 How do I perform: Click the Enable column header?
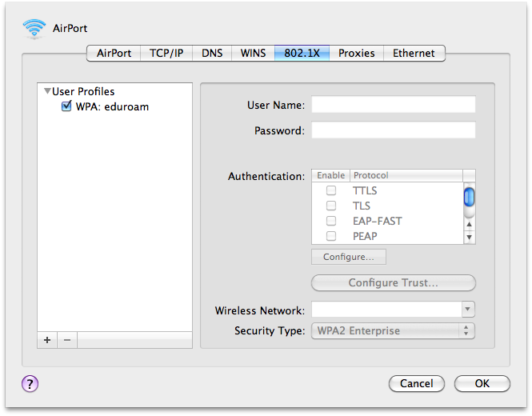coord(331,175)
